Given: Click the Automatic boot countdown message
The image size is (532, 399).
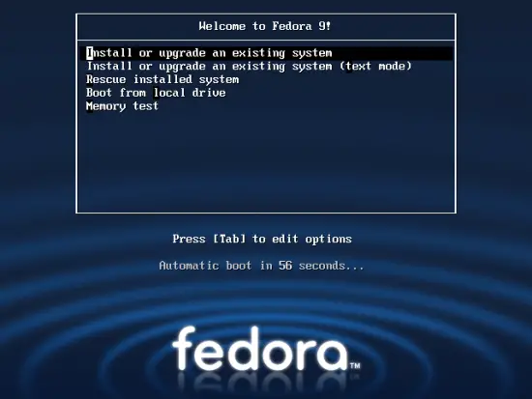Looking at the screenshot, I should [x=261, y=266].
